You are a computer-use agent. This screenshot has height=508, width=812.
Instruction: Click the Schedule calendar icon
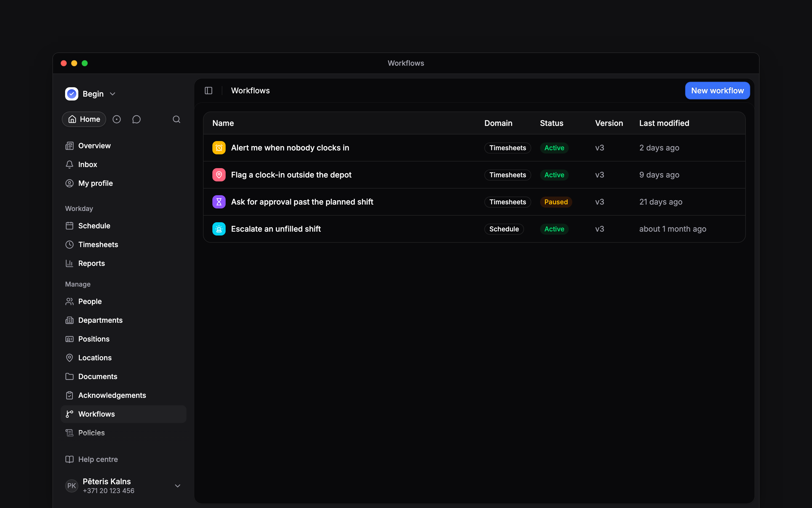70,226
